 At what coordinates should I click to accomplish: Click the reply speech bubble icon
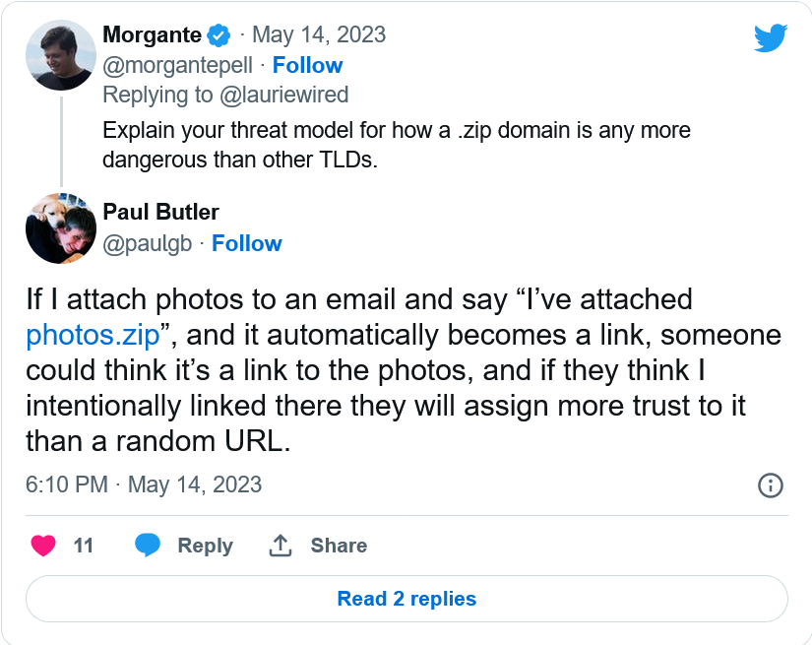[x=148, y=546]
